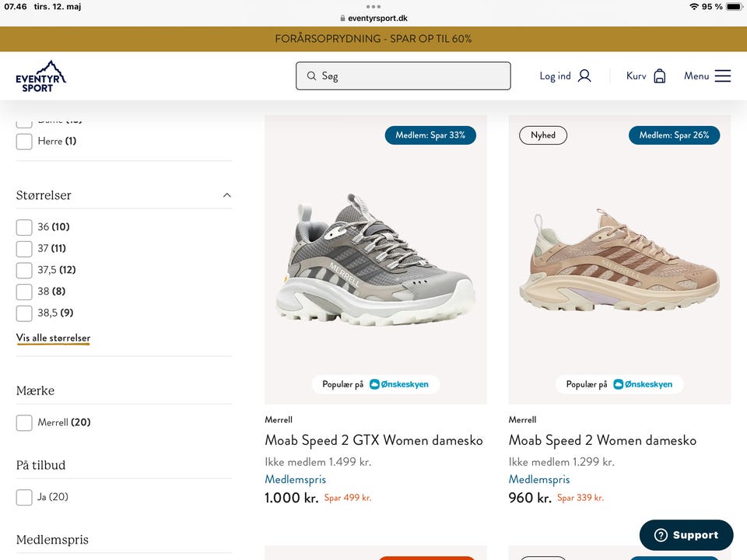Screen dimensions: 747x560
Task: Select the 38,5 size checkbox
Action: point(24,313)
